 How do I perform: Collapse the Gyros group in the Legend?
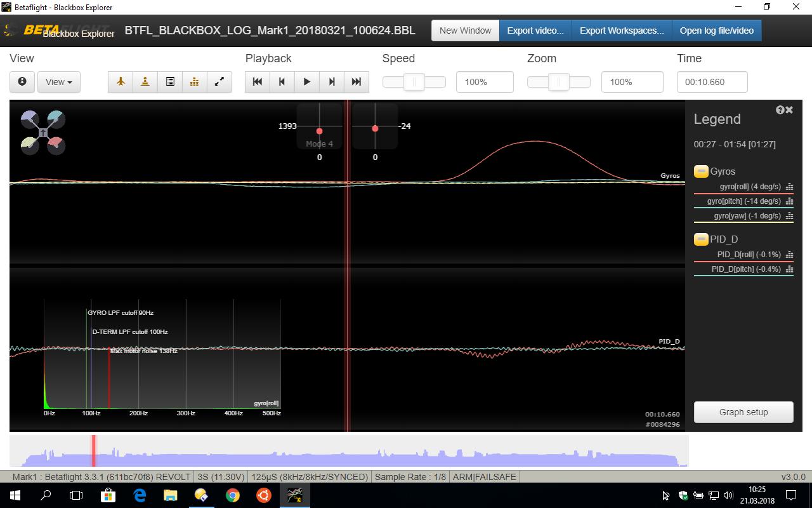coord(701,171)
